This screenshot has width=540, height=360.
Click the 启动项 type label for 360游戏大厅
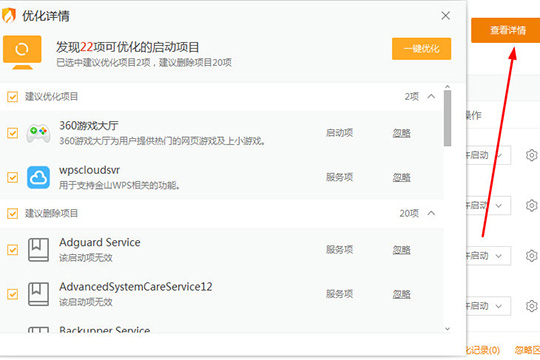click(340, 133)
